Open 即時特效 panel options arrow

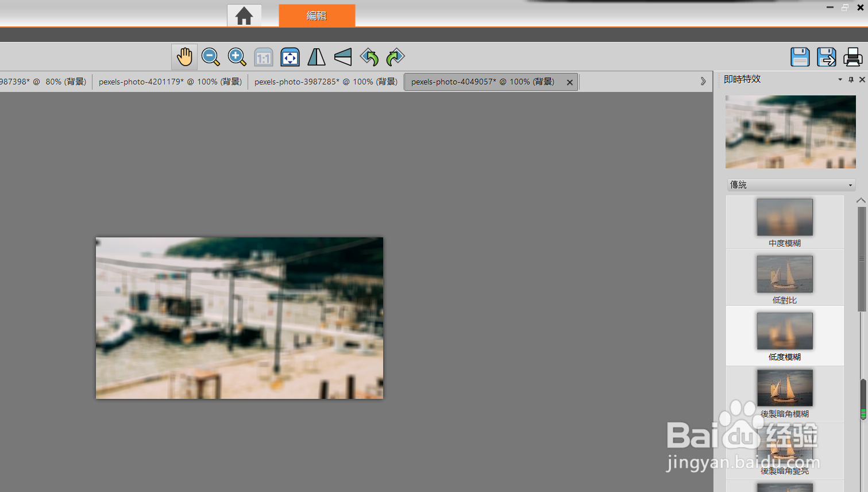click(x=840, y=80)
